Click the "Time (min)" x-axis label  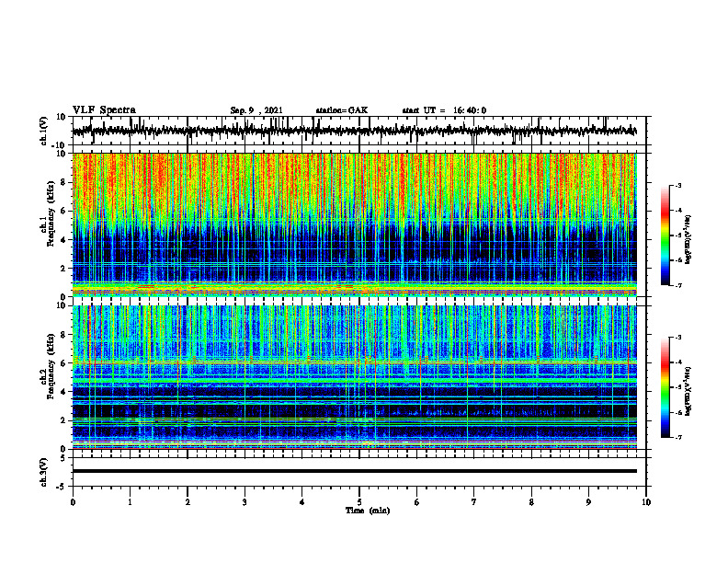coord(368,511)
